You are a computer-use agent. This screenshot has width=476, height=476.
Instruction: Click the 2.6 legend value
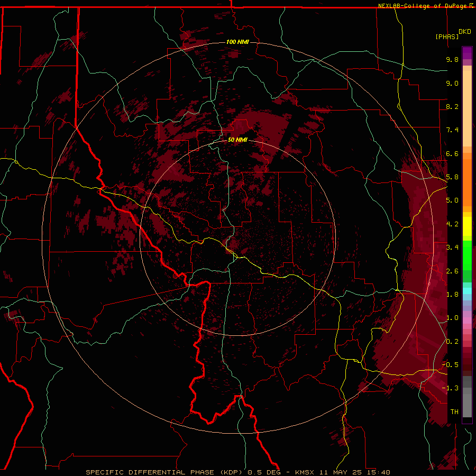click(452, 271)
